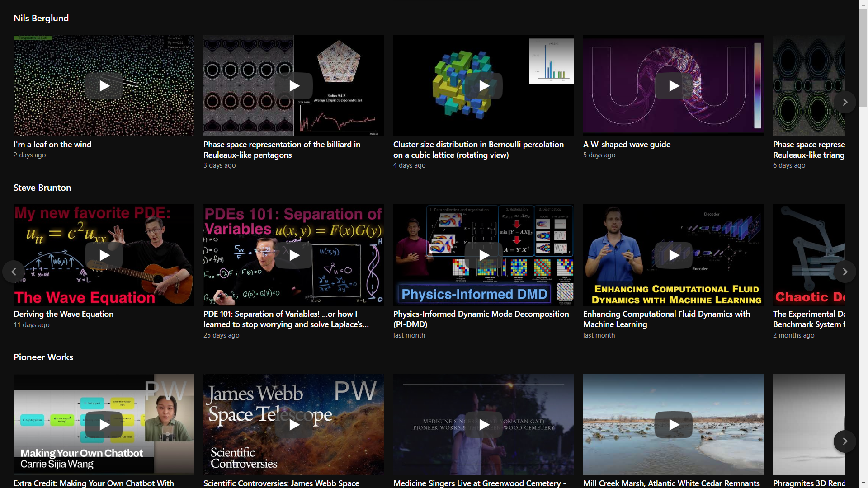Play the Making Your Own Chatbot video
The image size is (868, 488).
click(104, 425)
